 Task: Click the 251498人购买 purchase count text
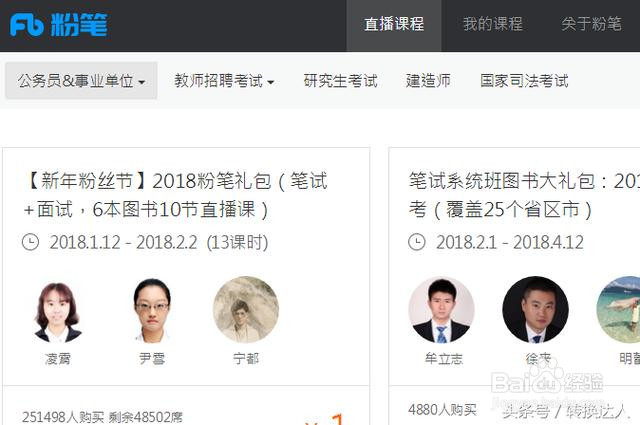(63, 417)
